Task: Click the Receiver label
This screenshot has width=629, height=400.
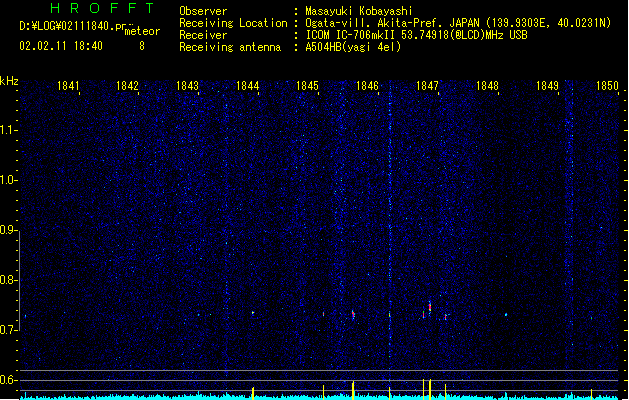Action: point(203,35)
